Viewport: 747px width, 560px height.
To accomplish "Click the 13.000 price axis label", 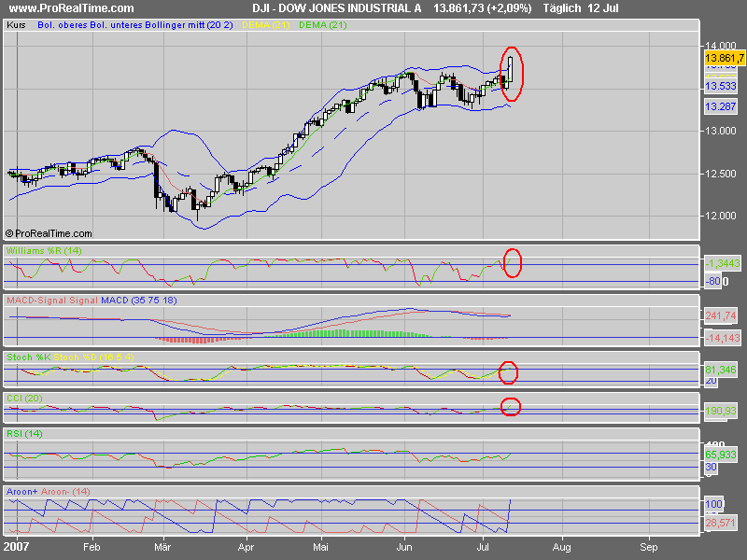I will pyautogui.click(x=720, y=131).
